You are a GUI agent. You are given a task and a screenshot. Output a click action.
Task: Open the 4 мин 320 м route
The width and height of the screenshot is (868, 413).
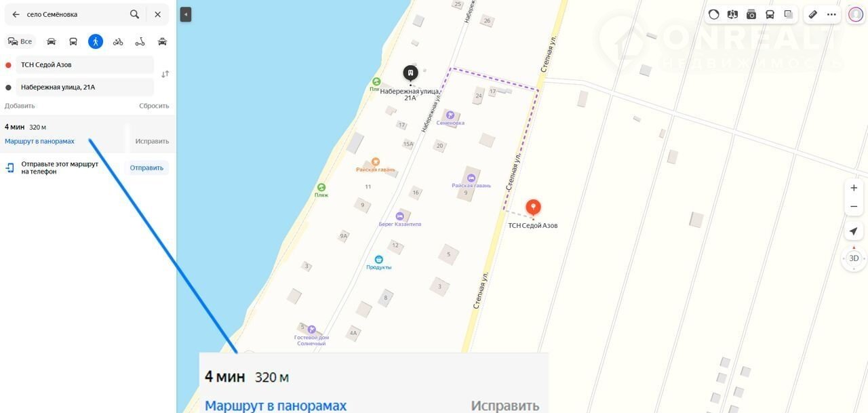pos(63,134)
